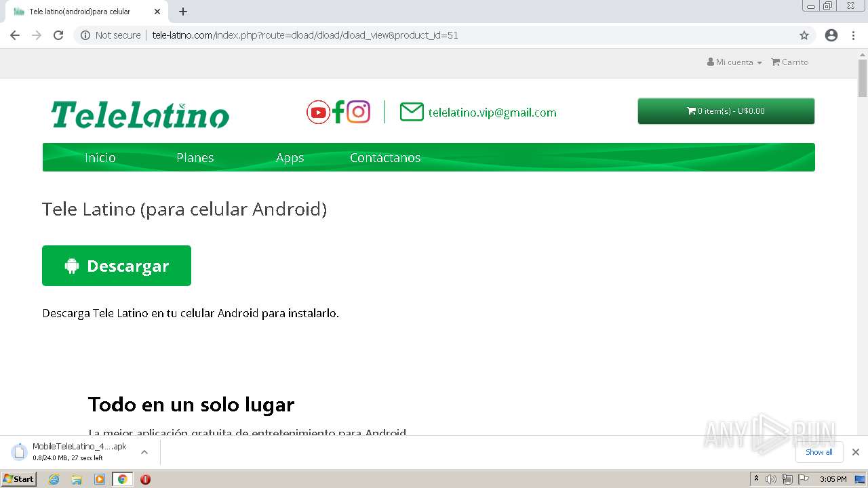Open Internet Explorer from the taskbar
The height and width of the screenshot is (488, 868).
click(x=54, y=479)
